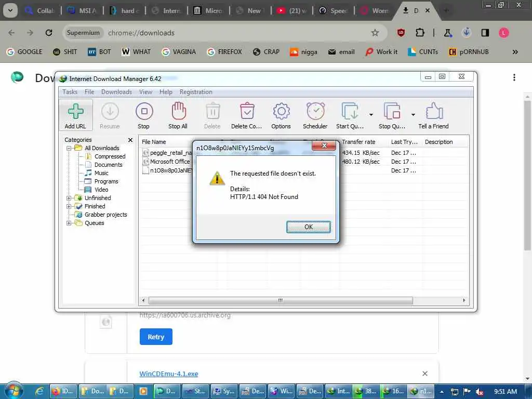Click the Windows Start button
This screenshot has height=399, width=532.
coord(14,391)
